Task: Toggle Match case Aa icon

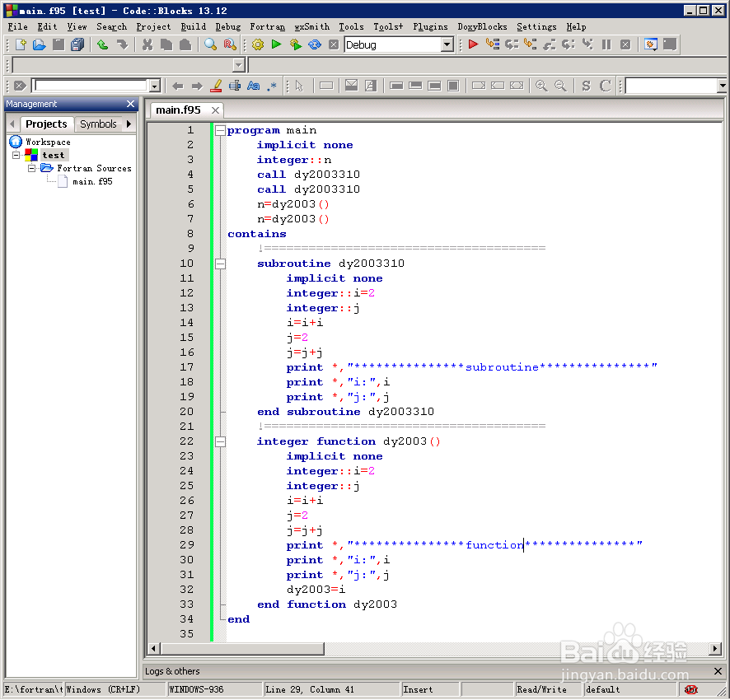Action: click(253, 86)
